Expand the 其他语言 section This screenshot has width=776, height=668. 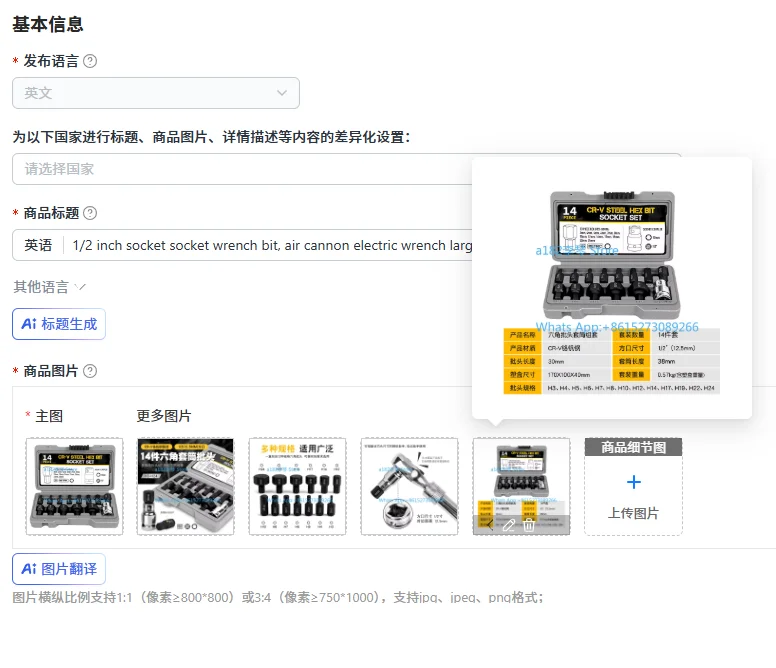pyautogui.click(x=49, y=287)
